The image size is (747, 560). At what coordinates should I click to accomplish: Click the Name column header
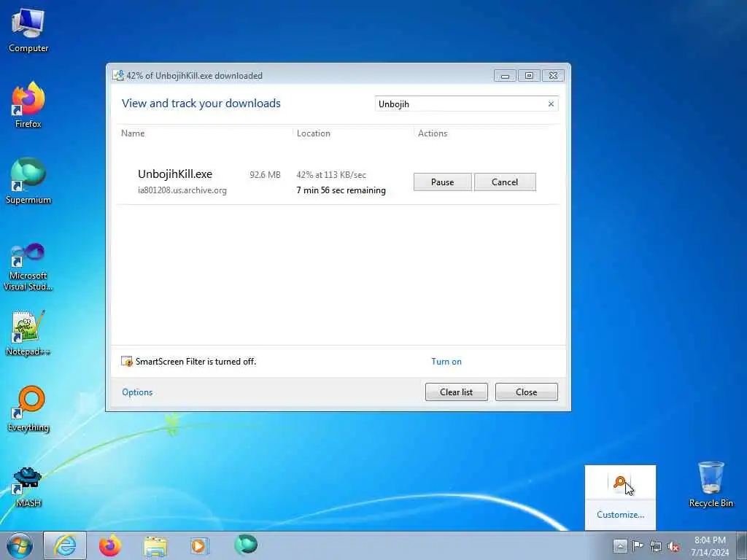click(133, 133)
